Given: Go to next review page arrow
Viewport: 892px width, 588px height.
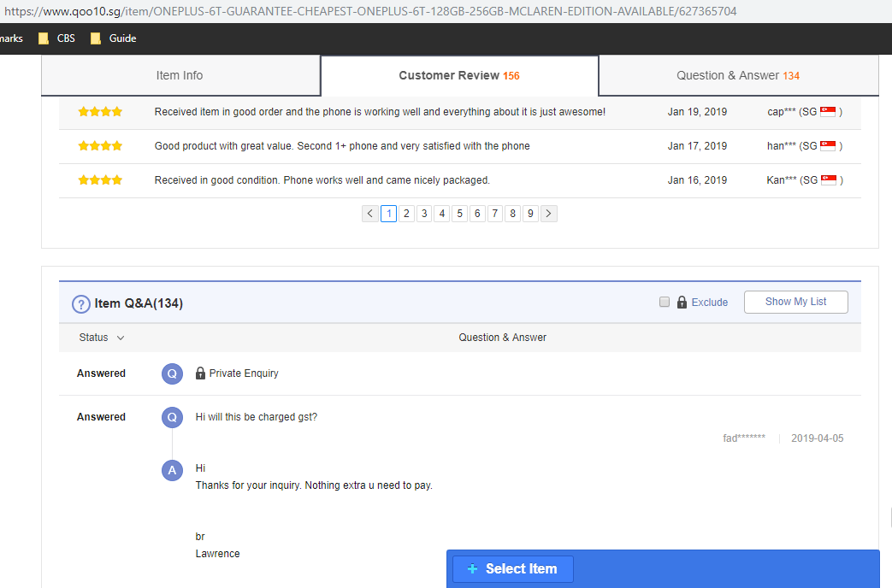Looking at the screenshot, I should coord(548,214).
